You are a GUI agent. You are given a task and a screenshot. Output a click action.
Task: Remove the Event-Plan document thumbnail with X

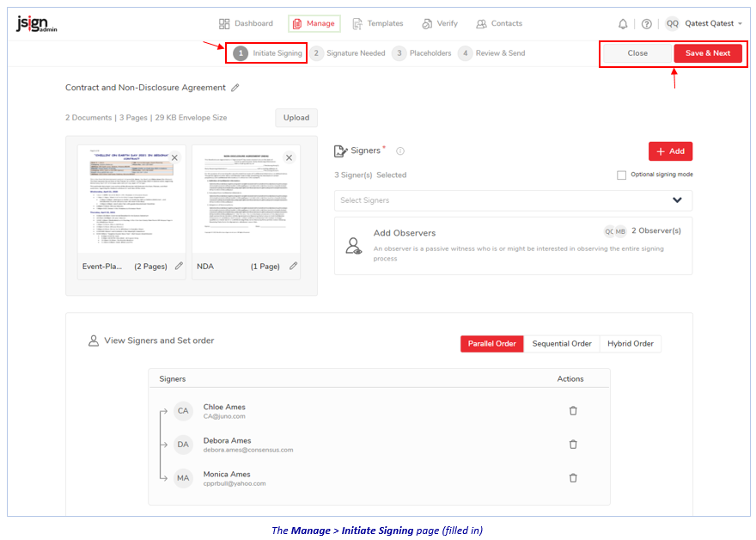[174, 157]
